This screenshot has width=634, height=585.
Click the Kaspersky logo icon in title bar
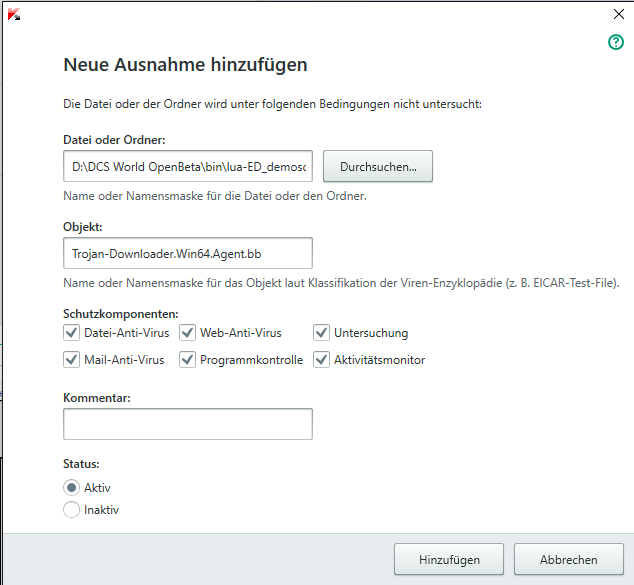[x=14, y=14]
